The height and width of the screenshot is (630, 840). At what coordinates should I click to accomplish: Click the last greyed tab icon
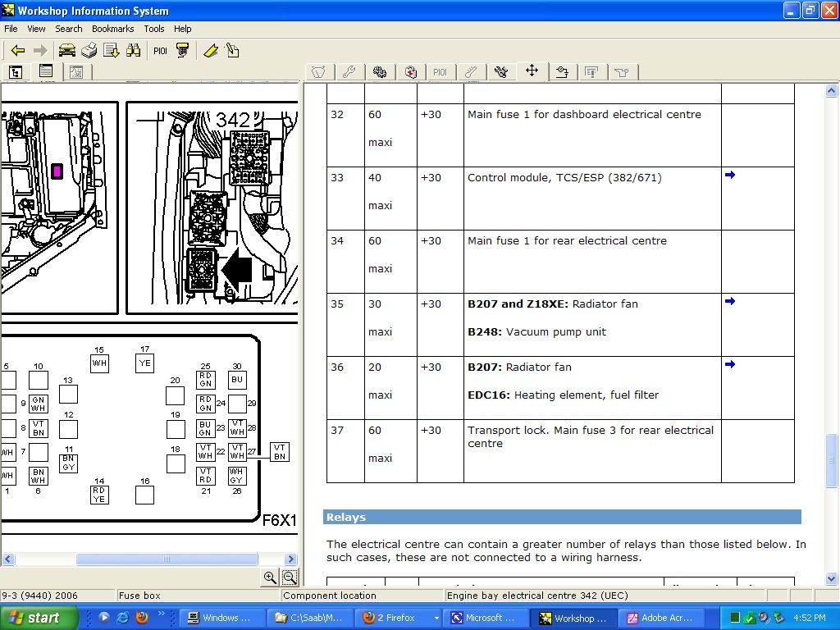coord(622,72)
